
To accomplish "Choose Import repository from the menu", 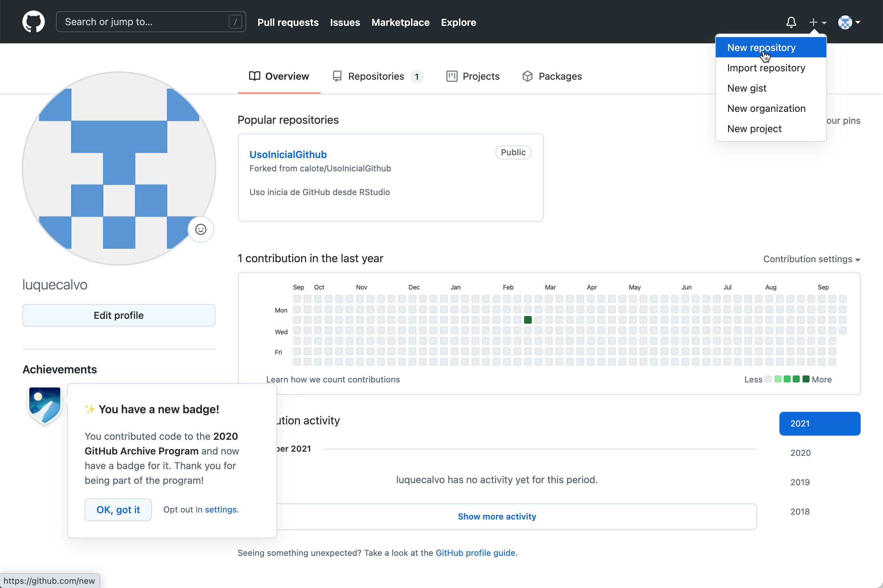I will tap(771, 68).
